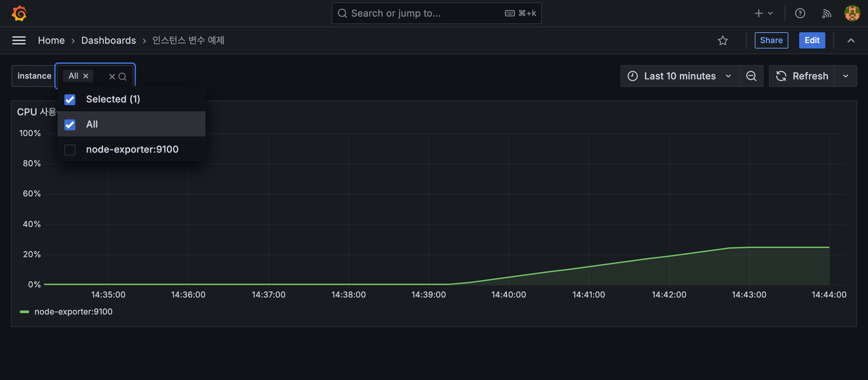Click the Grafana logo icon
The height and width of the screenshot is (380, 868).
tap(19, 13)
